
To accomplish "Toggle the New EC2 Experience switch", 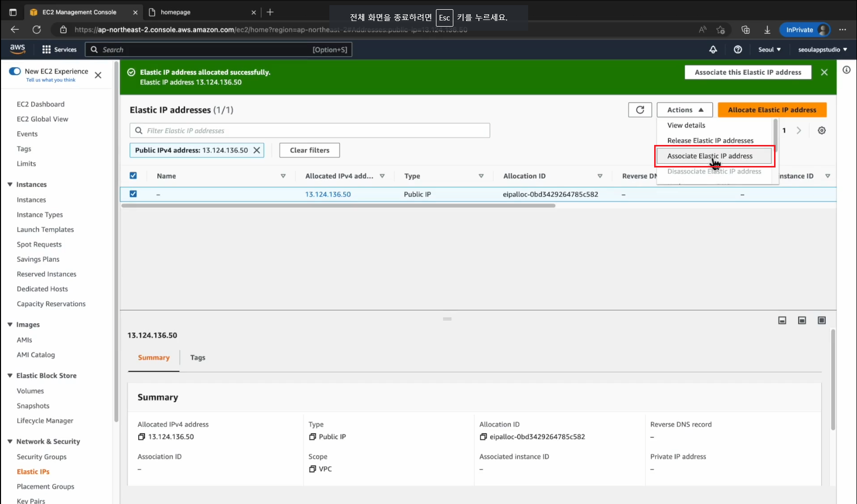I will coord(15,71).
